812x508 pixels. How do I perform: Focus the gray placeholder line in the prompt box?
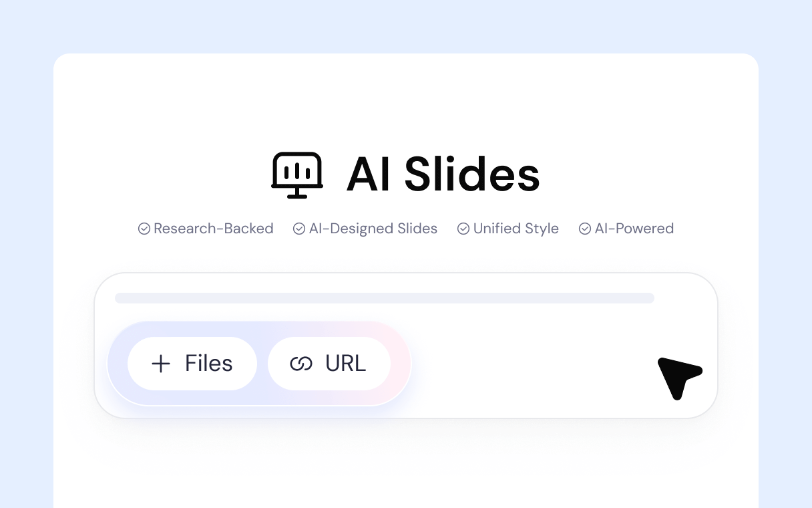[384, 298]
